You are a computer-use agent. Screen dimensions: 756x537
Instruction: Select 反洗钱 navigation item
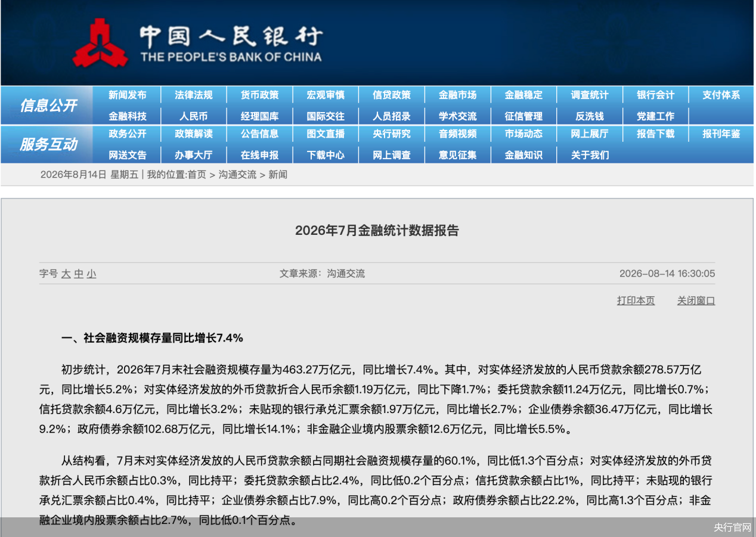590,116
